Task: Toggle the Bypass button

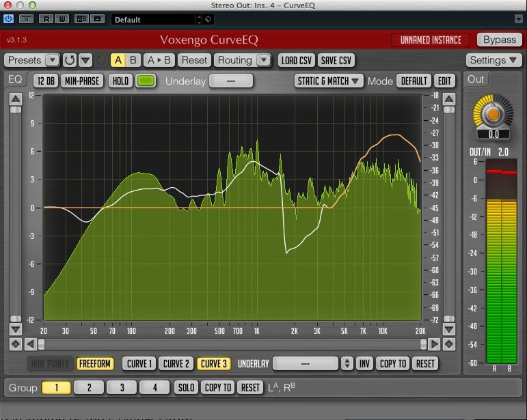Action: 499,40
